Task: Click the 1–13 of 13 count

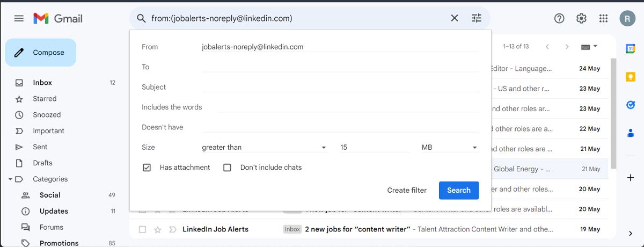Action: [516, 47]
